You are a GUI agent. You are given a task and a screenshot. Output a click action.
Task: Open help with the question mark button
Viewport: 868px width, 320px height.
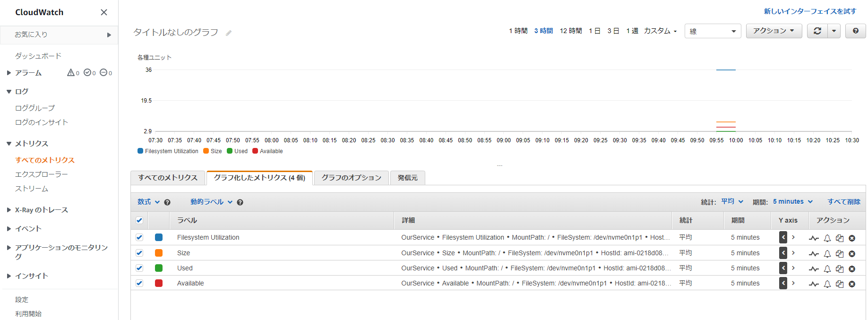click(855, 31)
